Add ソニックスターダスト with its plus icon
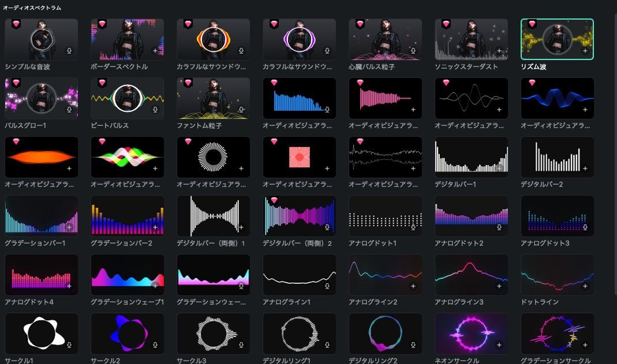This screenshot has height=364, width=617. pyautogui.click(x=499, y=51)
